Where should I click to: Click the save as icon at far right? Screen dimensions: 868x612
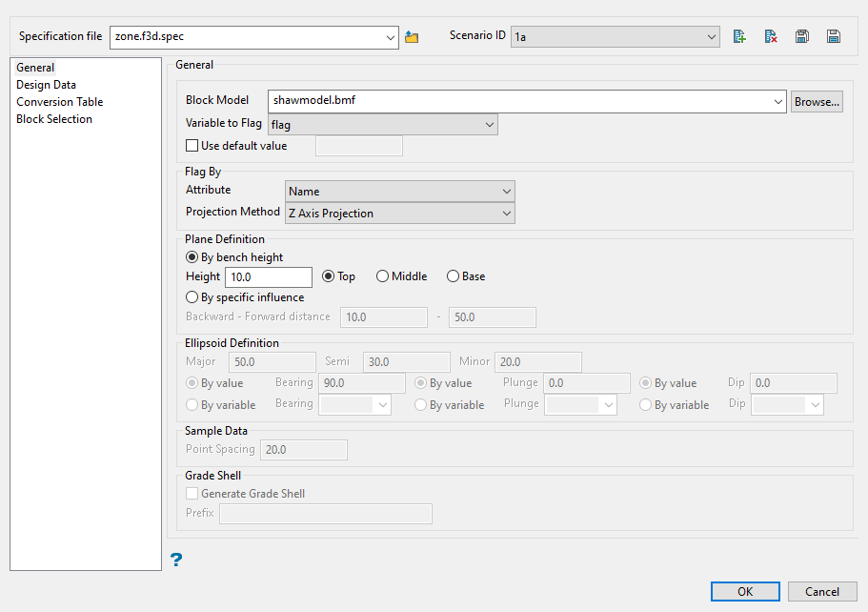click(x=834, y=37)
